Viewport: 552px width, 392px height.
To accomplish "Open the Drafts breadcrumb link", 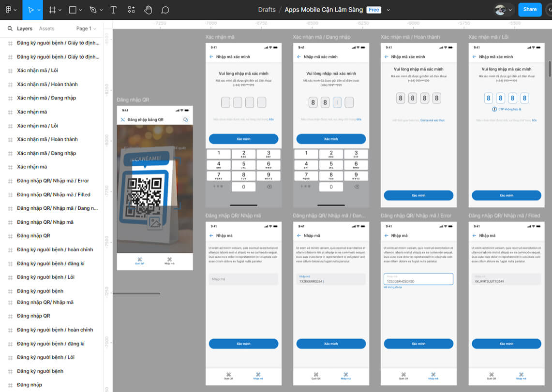I will [x=267, y=10].
